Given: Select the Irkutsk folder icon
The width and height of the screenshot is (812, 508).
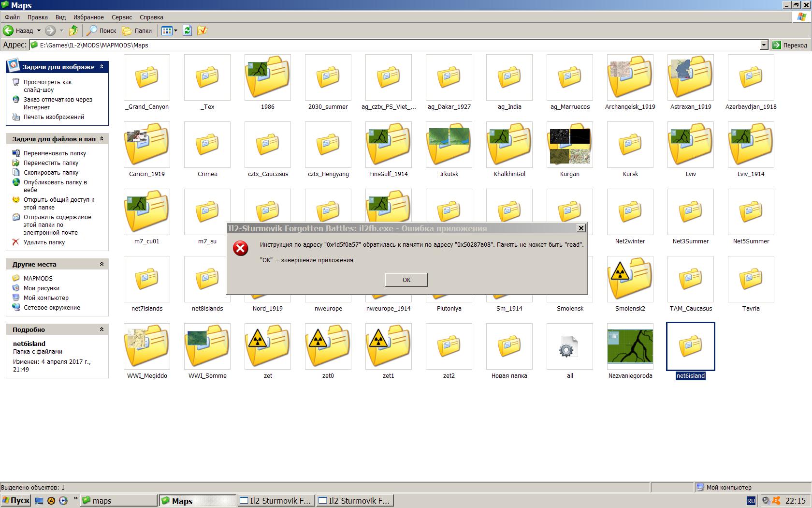Looking at the screenshot, I should click(x=449, y=145).
